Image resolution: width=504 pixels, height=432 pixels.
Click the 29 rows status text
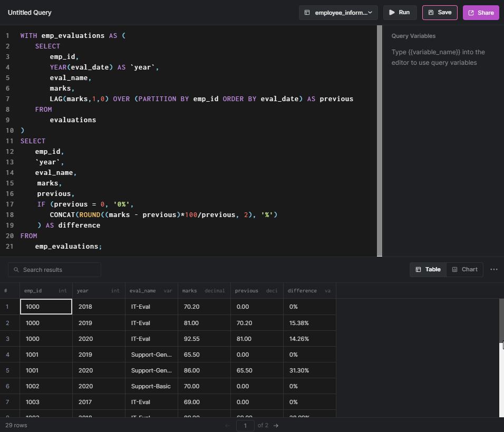16,425
